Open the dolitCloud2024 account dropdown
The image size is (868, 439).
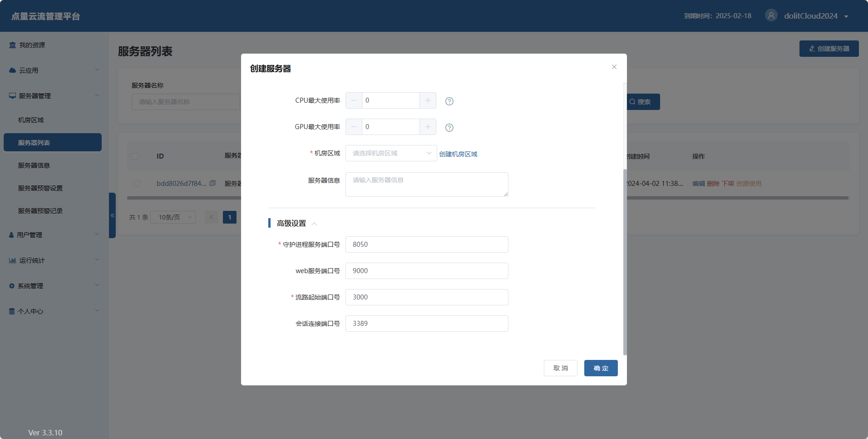pos(815,16)
